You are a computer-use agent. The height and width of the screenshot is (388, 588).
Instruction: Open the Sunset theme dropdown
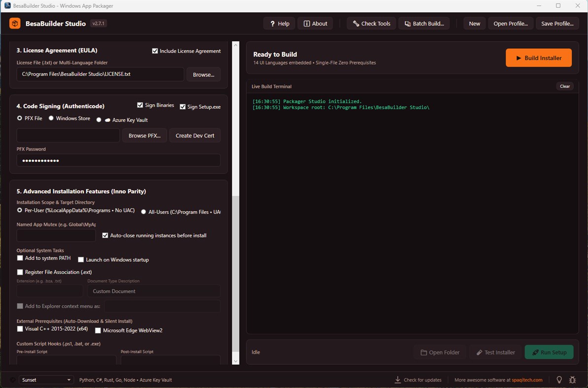coord(46,380)
